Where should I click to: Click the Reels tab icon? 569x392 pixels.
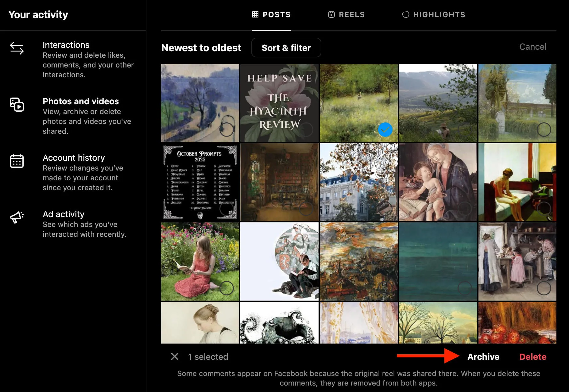331,14
